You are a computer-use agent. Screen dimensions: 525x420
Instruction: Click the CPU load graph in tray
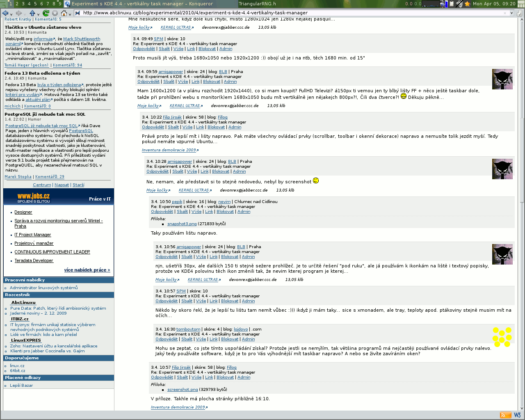[430, 4]
